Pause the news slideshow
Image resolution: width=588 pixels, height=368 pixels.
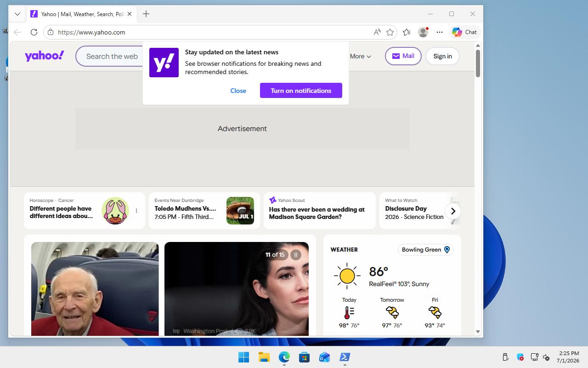coord(296,255)
